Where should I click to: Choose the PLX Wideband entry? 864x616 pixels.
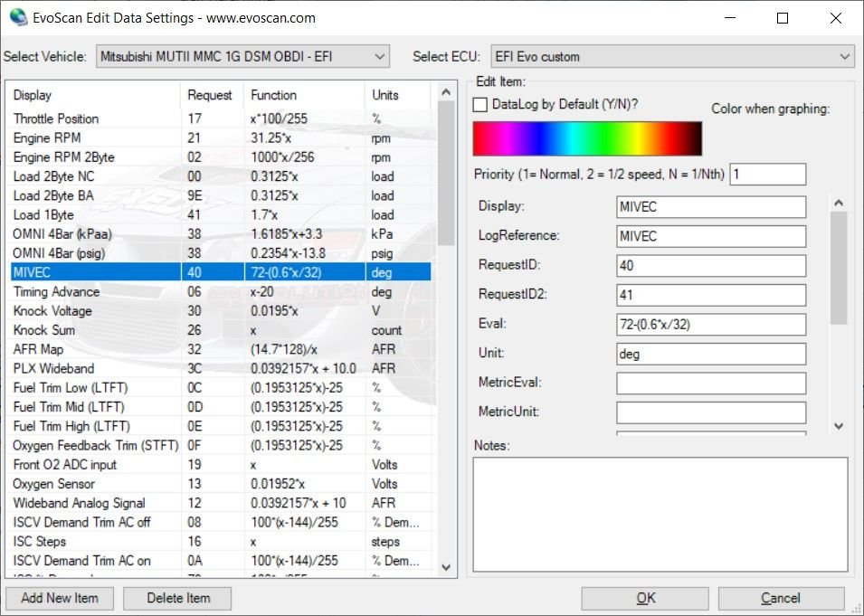(52, 369)
